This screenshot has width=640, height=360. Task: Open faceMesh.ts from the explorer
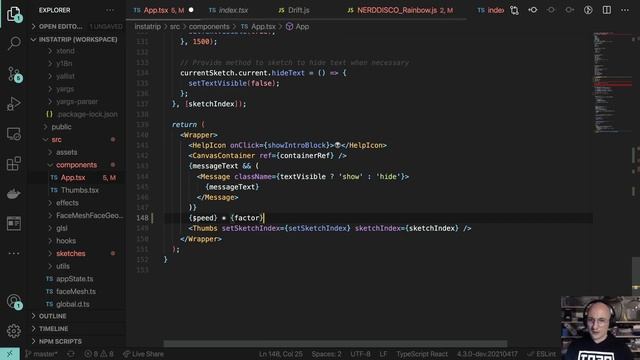[x=76, y=291]
